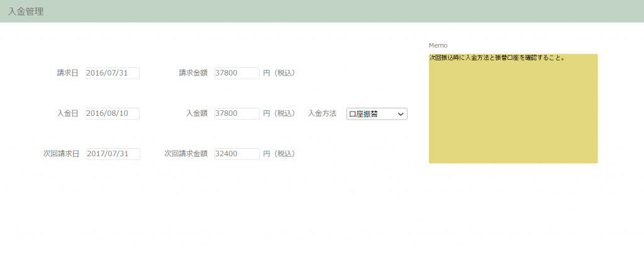Click the 入金方法 label
Viewport: 644px width, 264px height.
click(x=322, y=113)
